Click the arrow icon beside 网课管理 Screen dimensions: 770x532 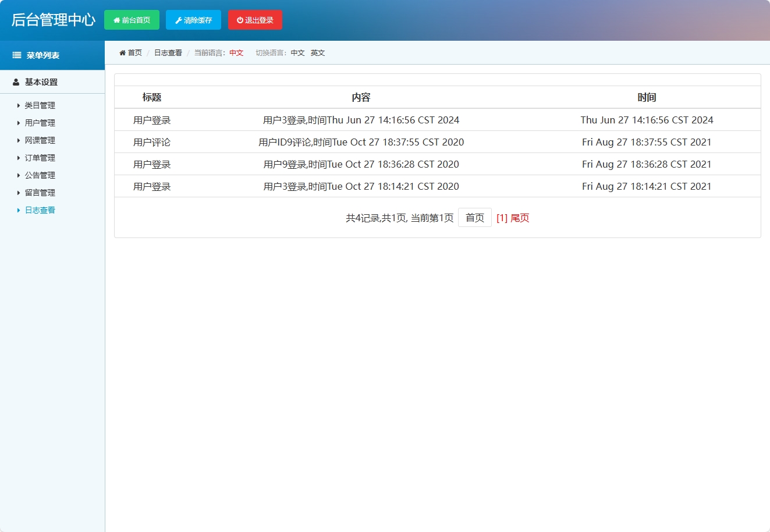[x=18, y=140]
